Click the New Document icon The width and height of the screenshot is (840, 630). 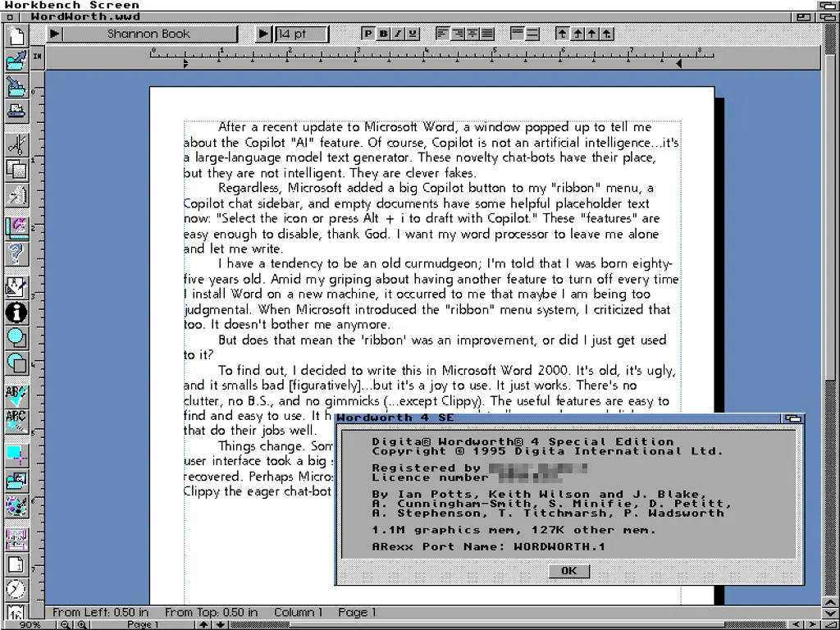pos(16,35)
